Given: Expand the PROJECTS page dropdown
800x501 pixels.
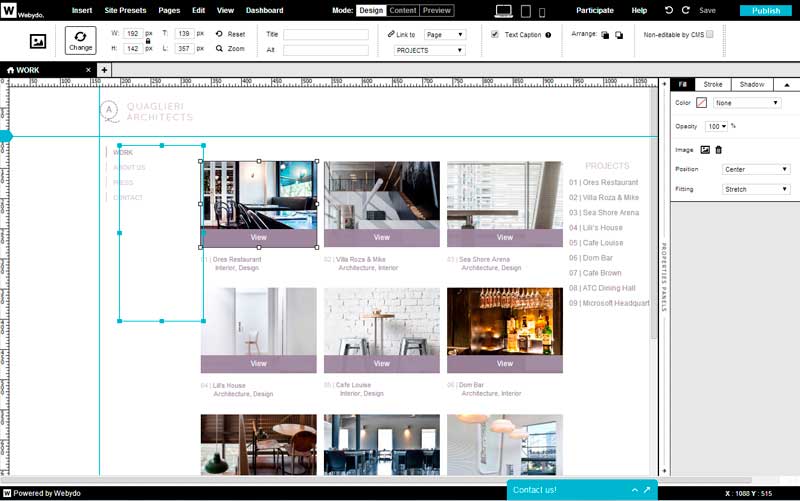Looking at the screenshot, I should click(429, 50).
